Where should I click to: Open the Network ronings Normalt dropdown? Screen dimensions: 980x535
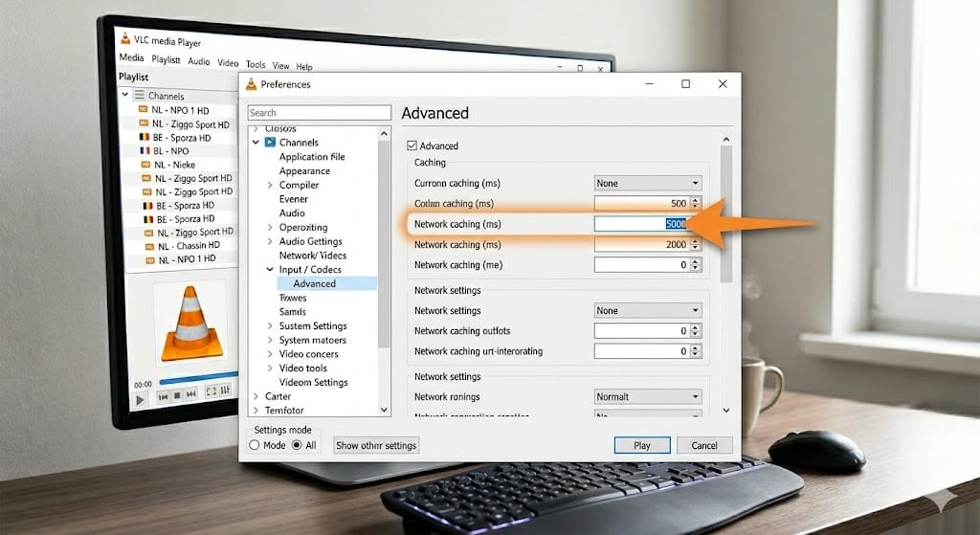click(x=648, y=397)
